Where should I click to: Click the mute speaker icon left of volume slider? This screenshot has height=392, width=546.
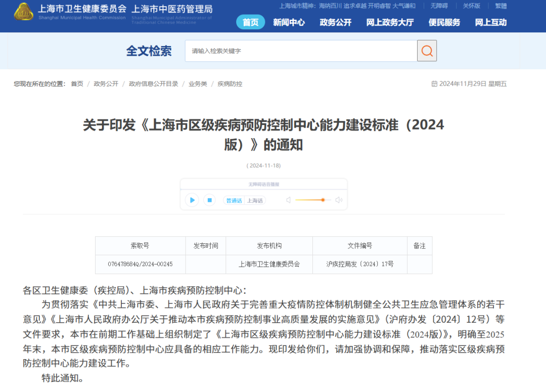click(288, 200)
